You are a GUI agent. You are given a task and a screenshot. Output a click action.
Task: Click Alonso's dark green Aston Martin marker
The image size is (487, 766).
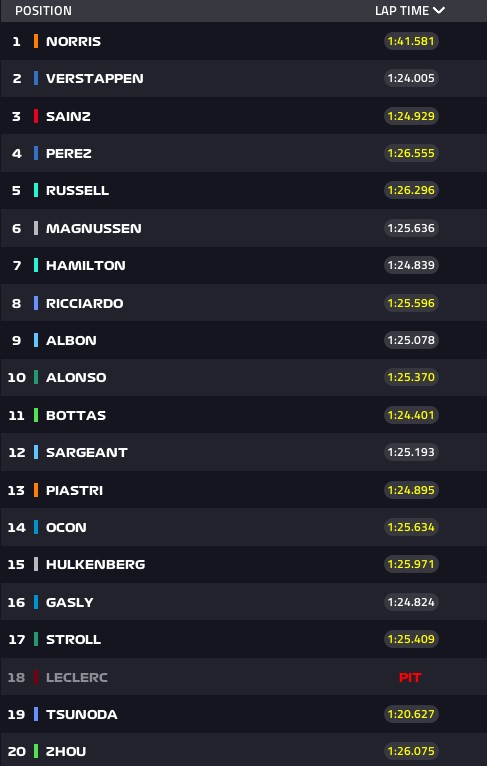click(x=36, y=377)
